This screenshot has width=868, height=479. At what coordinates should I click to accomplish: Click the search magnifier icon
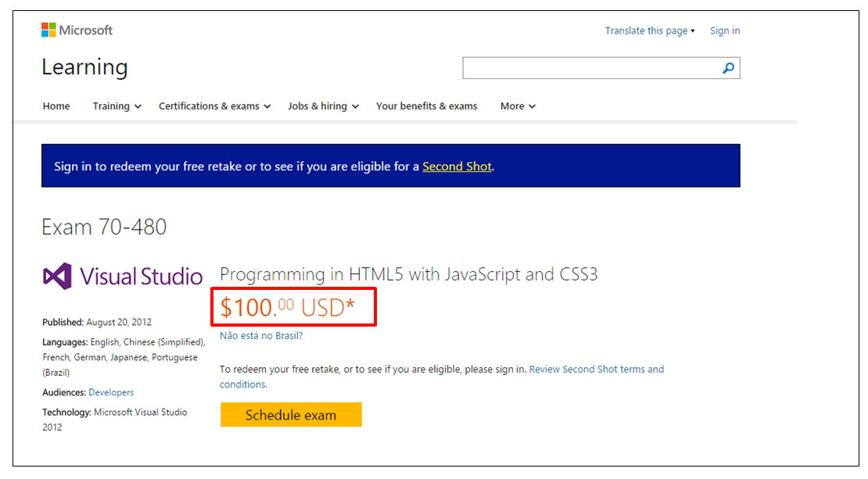[728, 68]
